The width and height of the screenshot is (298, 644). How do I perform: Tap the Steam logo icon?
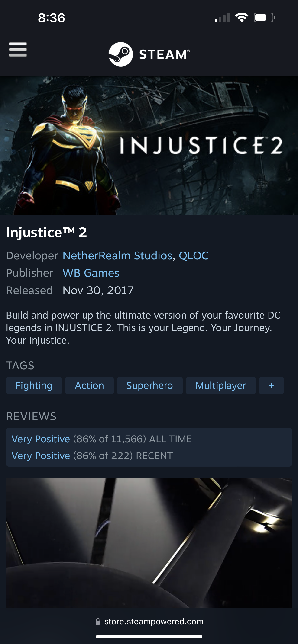point(121,54)
